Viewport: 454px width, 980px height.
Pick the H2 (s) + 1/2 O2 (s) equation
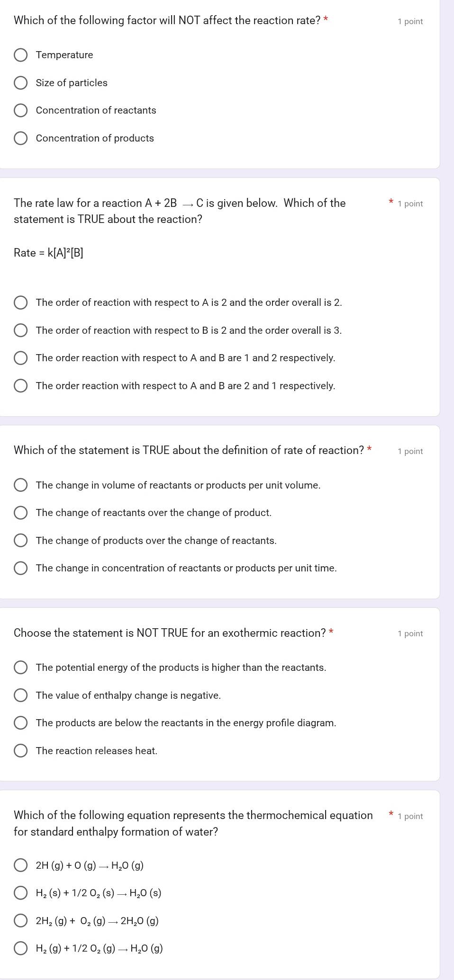21,892
